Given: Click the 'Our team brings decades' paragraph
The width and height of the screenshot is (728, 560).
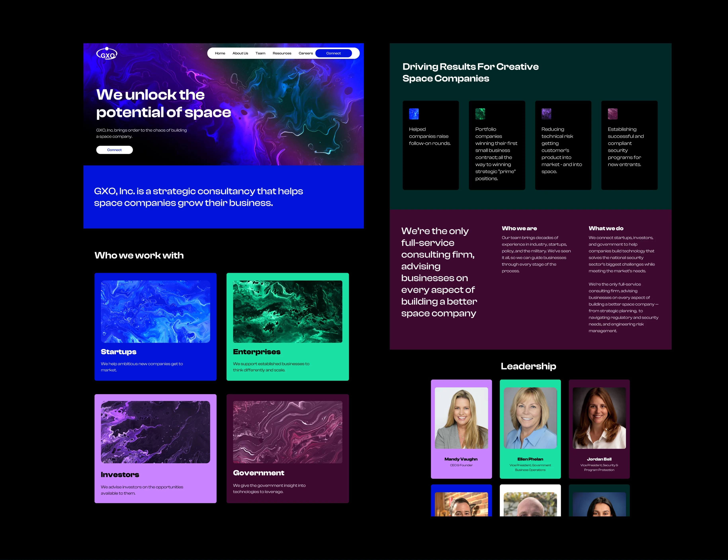Looking at the screenshot, I should [536, 254].
